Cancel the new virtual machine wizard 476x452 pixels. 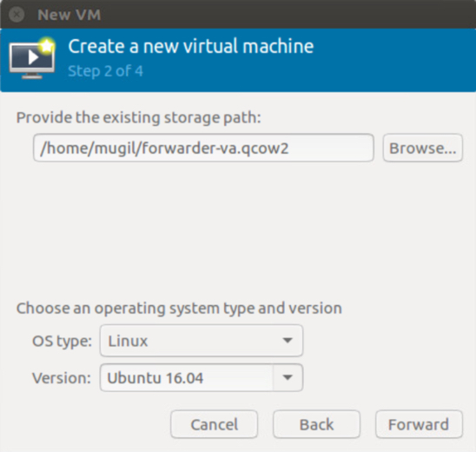[x=214, y=424]
